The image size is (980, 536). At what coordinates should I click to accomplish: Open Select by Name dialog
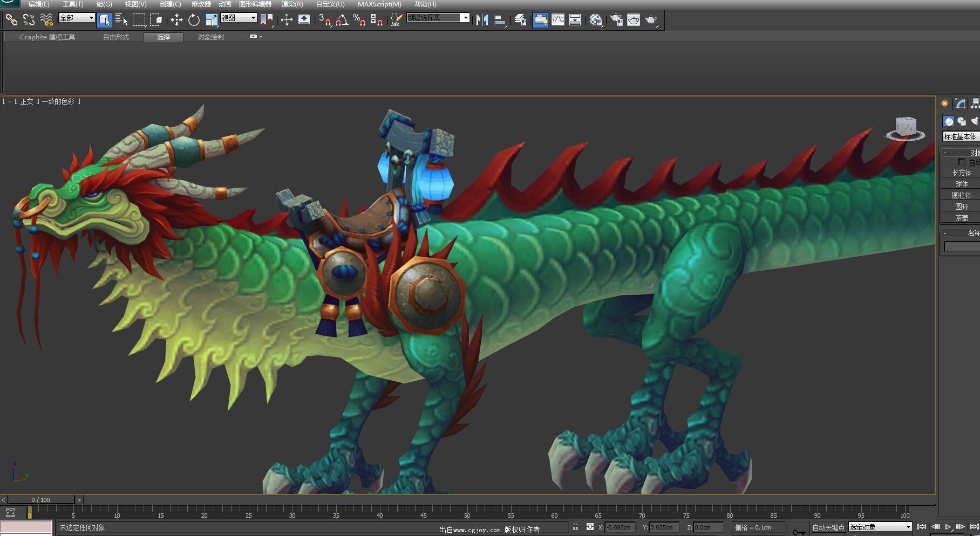[122, 20]
